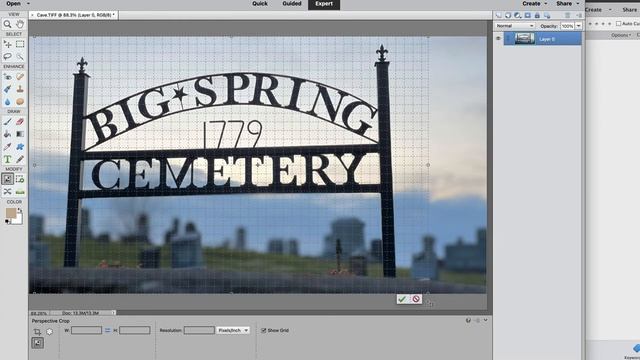The height and width of the screenshot is (360, 640).
Task: Select the Straighten tool
Action: tap(20, 191)
